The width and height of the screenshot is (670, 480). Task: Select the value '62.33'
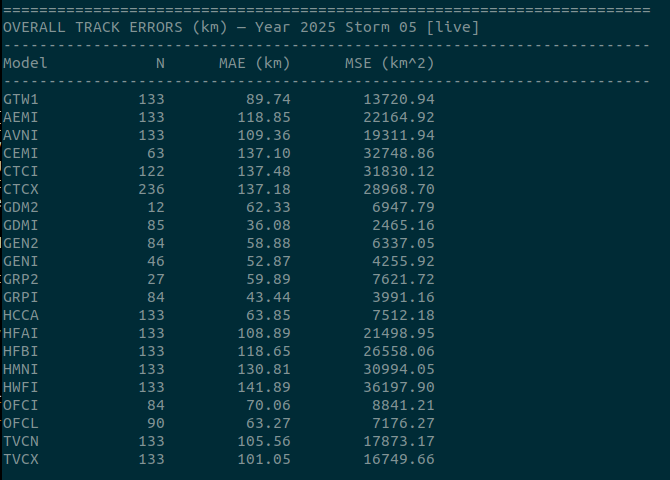(x=268, y=207)
